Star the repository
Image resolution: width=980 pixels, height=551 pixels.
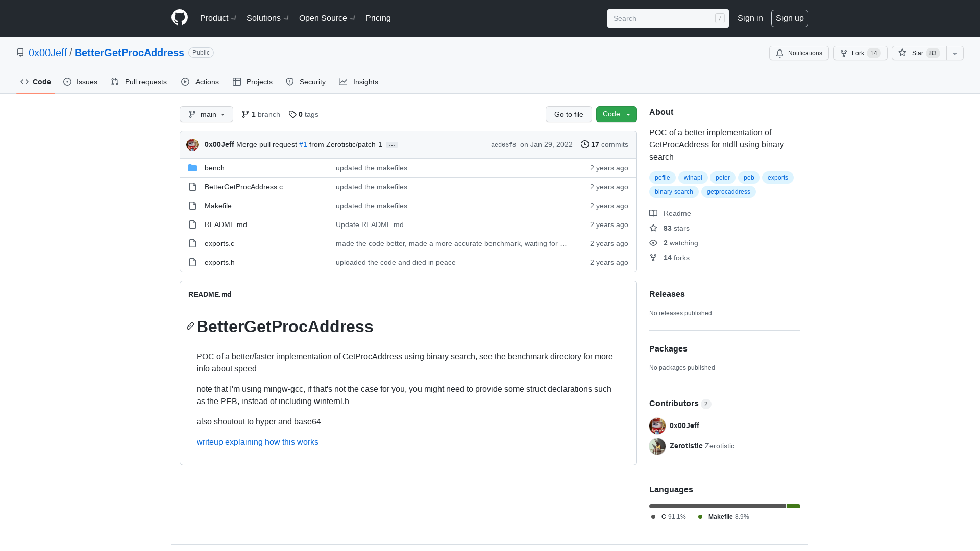tap(919, 53)
